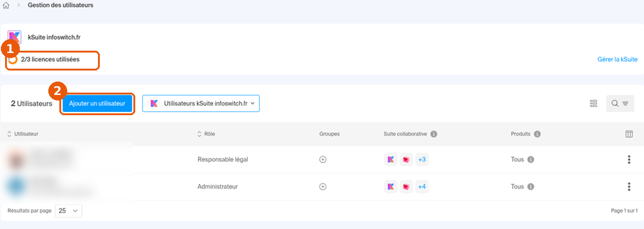The width and height of the screenshot is (644, 229).
Task: Show info next to Tous, Responsable légal row
Action: [x=530, y=159]
